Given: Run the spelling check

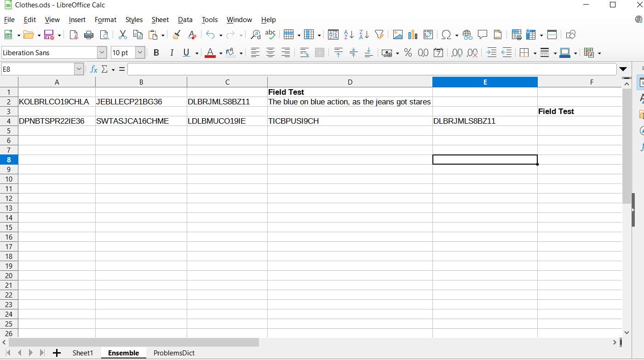Looking at the screenshot, I should pyautogui.click(x=270, y=34).
